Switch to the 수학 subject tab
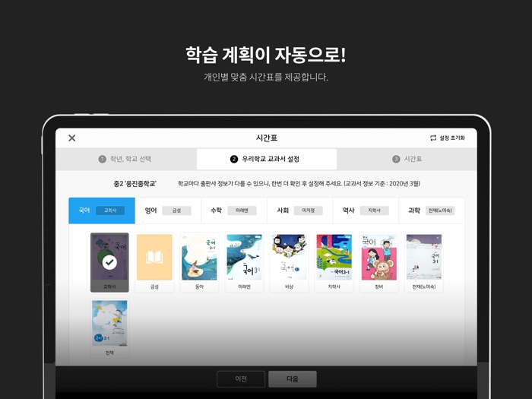This screenshot has width=532, height=399. (x=234, y=211)
